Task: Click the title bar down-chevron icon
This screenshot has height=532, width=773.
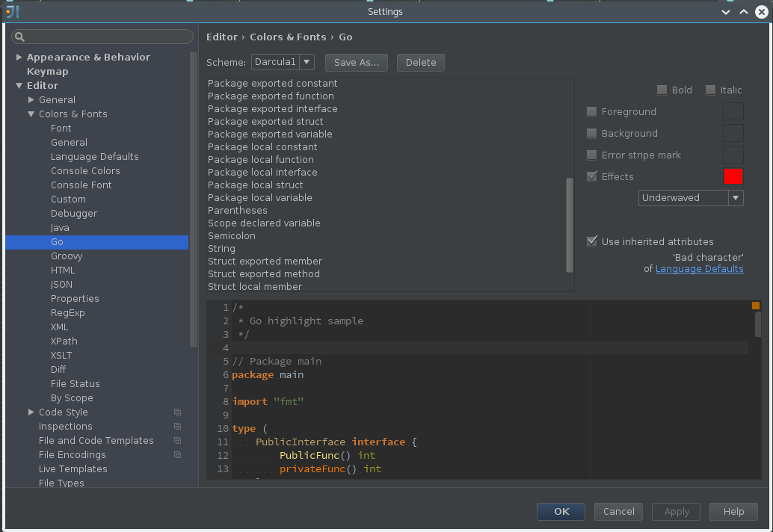Action: [726, 12]
